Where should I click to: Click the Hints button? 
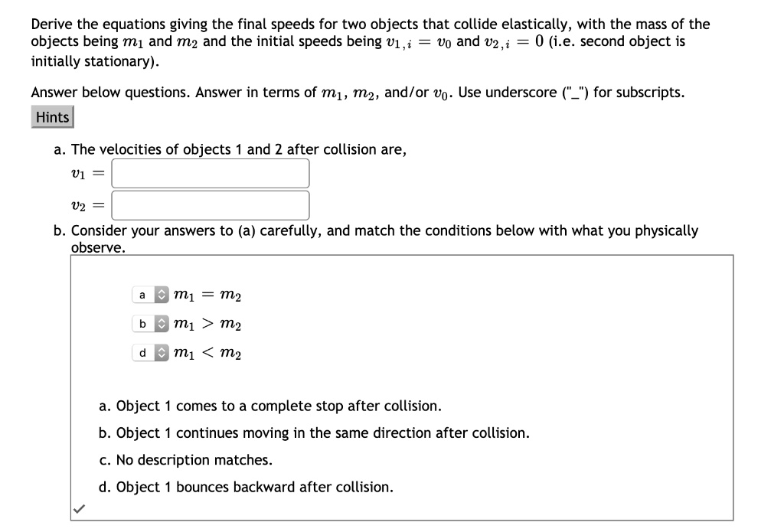point(51,116)
